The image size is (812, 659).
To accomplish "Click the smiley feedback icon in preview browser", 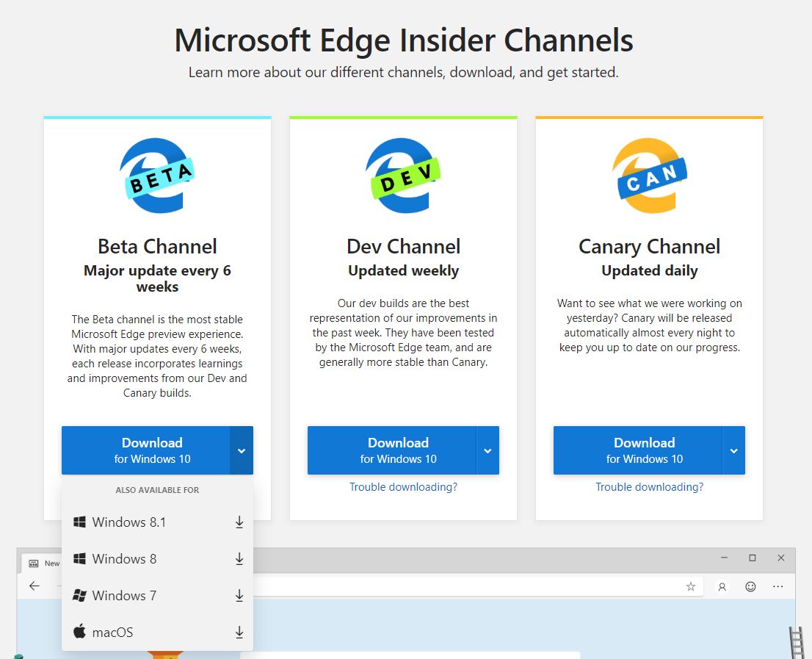I will tap(750, 586).
